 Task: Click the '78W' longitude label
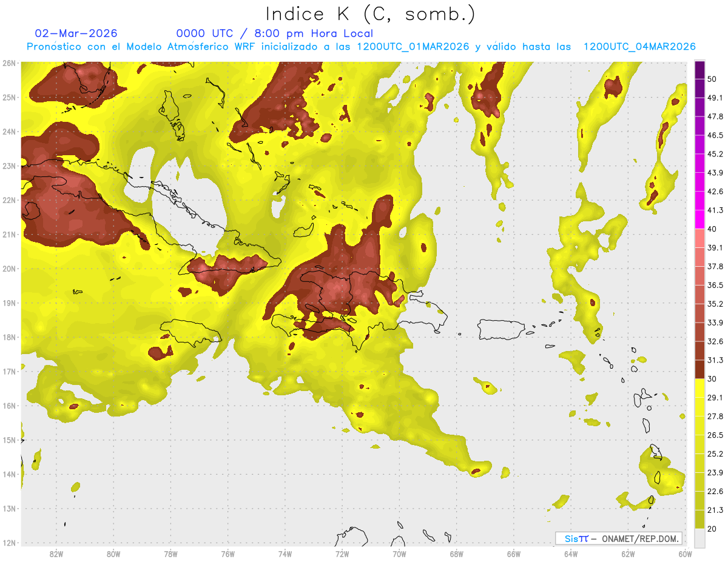[170, 554]
